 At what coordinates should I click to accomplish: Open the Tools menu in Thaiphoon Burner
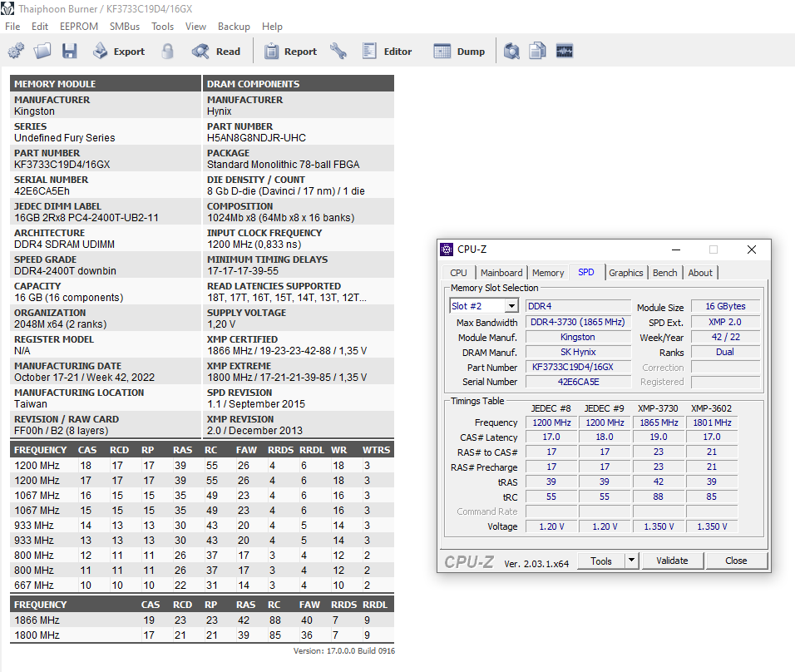163,27
